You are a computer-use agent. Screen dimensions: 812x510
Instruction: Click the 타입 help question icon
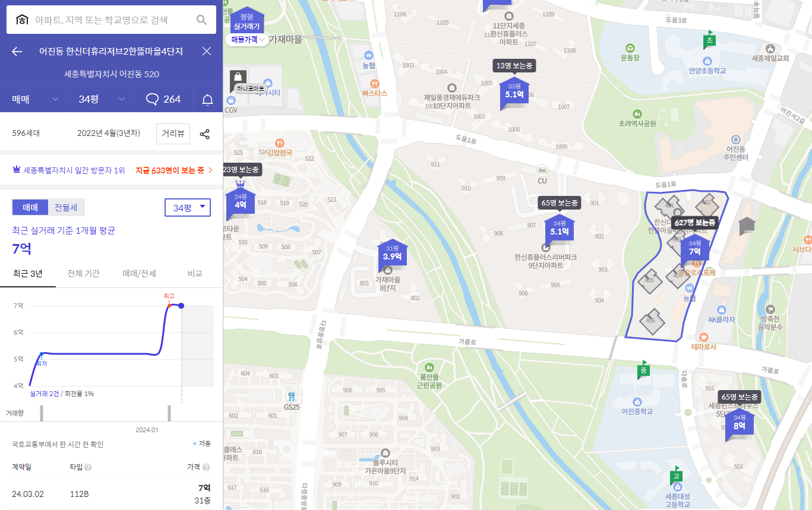click(88, 467)
